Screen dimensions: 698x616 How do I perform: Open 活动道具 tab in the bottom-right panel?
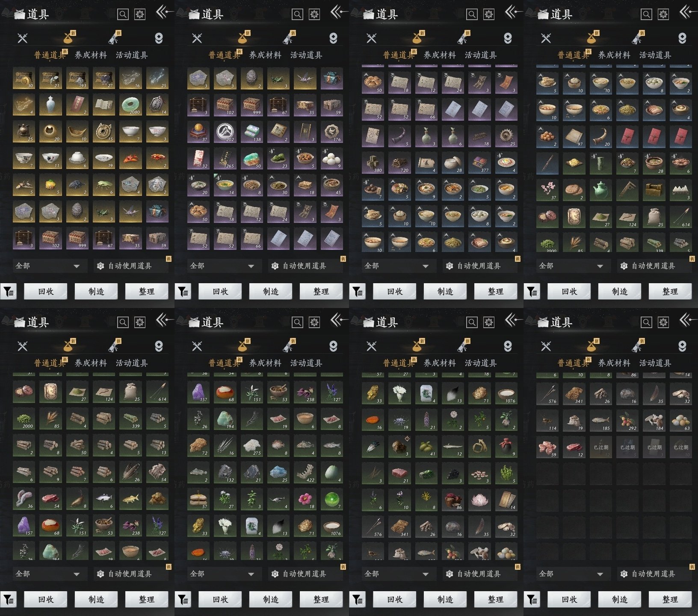pyautogui.click(x=655, y=363)
